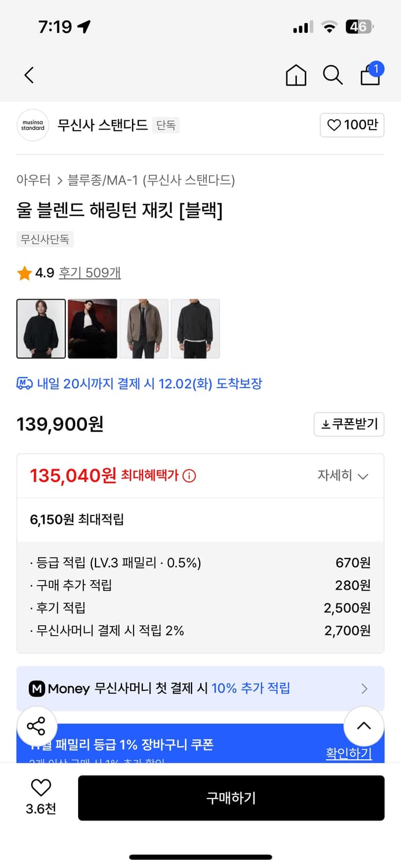Open the Money 추가 적립 banner chevron
The height and width of the screenshot is (868, 401).
[365, 689]
